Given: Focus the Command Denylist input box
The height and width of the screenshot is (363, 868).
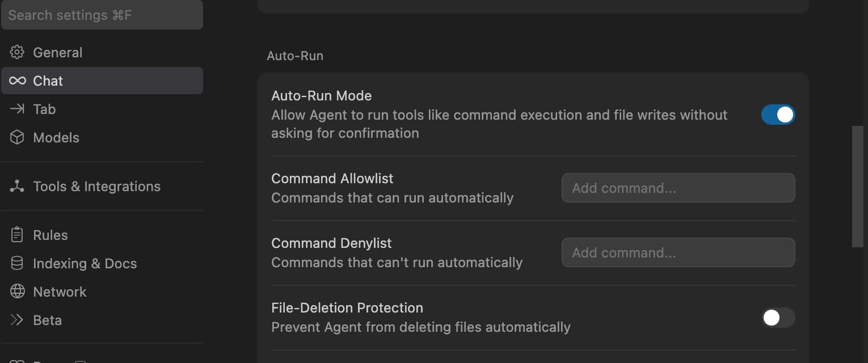Looking at the screenshot, I should 678,252.
